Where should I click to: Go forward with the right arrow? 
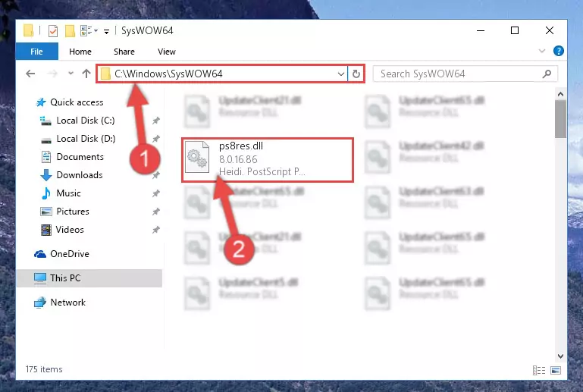tap(52, 74)
